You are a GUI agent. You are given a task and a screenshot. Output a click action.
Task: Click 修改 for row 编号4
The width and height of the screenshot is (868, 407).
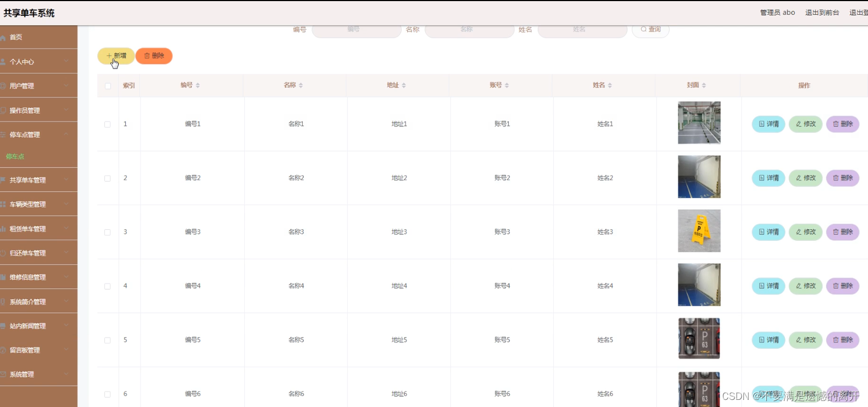[806, 286]
